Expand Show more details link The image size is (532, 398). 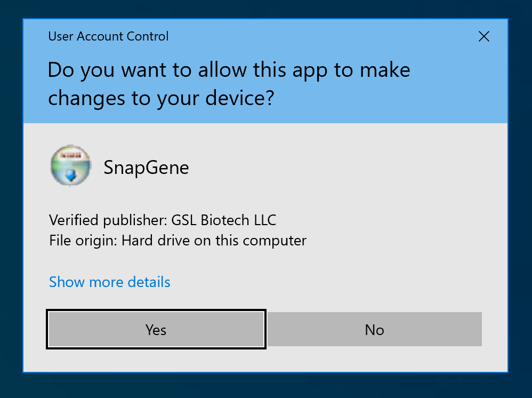pyautogui.click(x=109, y=282)
